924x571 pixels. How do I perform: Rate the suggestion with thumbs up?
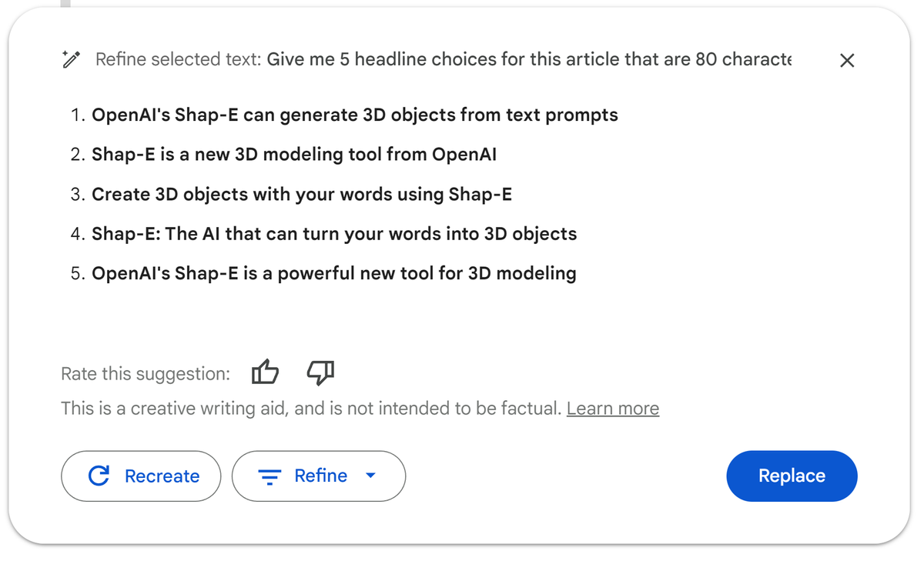pyautogui.click(x=265, y=372)
